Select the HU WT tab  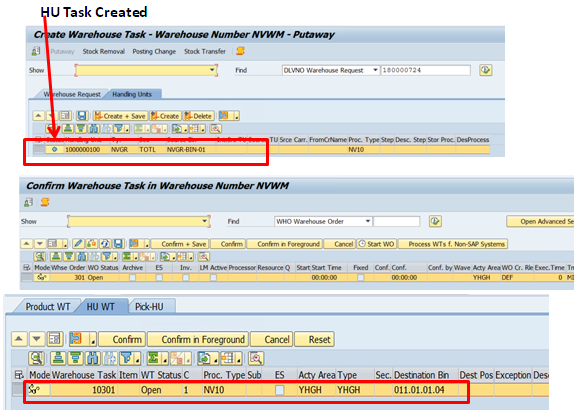click(x=100, y=307)
